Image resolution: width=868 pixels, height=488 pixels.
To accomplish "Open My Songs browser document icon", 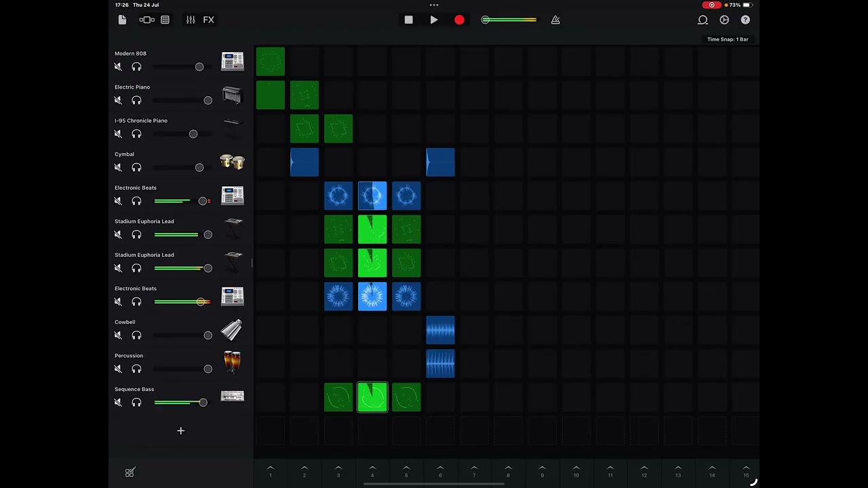I will (122, 20).
